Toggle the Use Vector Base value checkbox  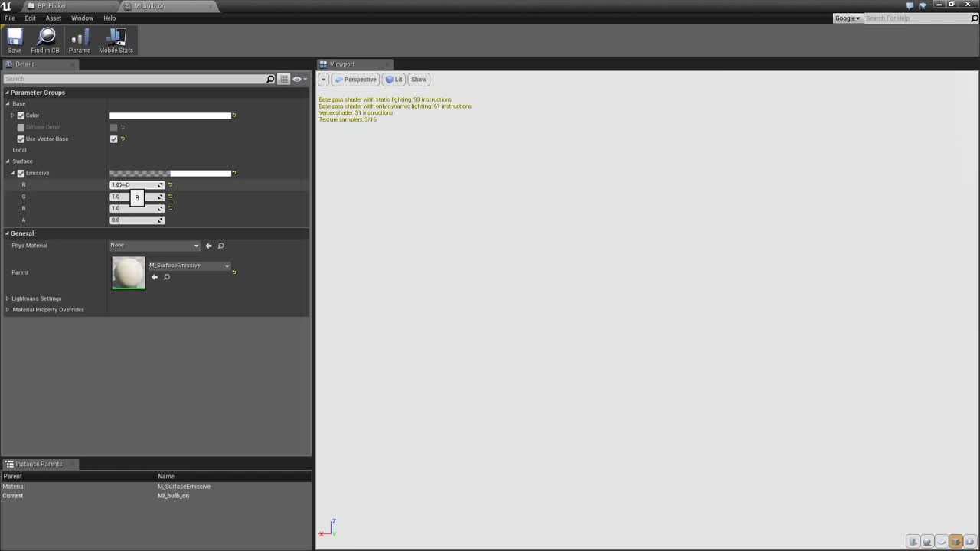tap(114, 139)
